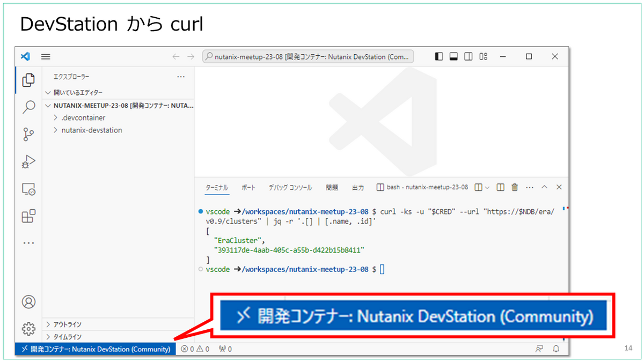The width and height of the screenshot is (644, 362).
Task: Open errors and warnings status item
Action: (x=195, y=349)
